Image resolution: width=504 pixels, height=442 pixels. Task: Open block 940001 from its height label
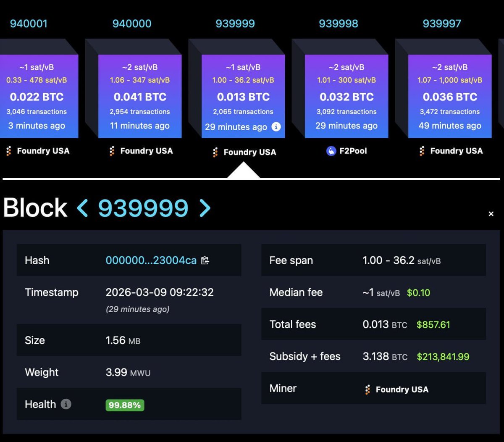(29, 24)
